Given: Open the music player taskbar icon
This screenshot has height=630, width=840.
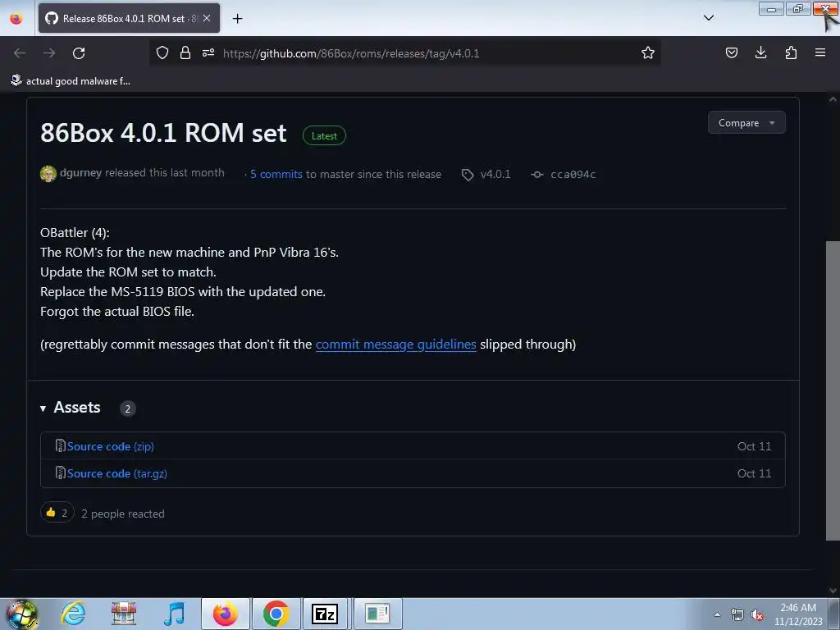Looking at the screenshot, I should pos(174,614).
